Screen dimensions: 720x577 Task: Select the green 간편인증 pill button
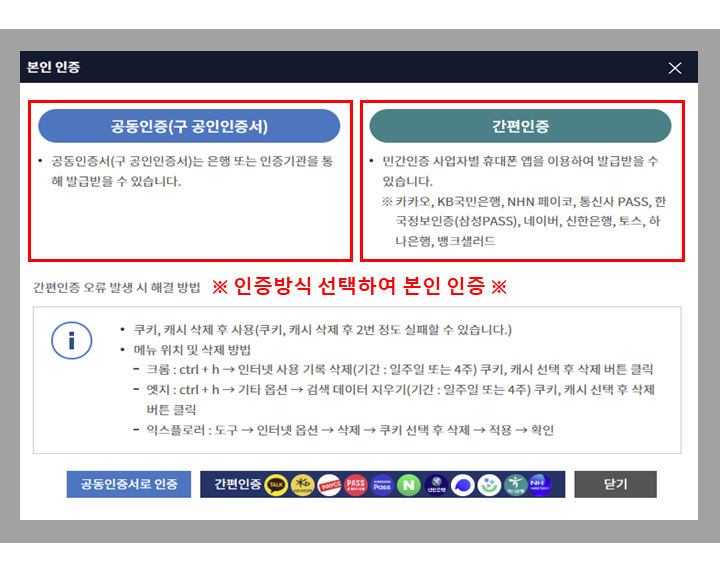520,126
